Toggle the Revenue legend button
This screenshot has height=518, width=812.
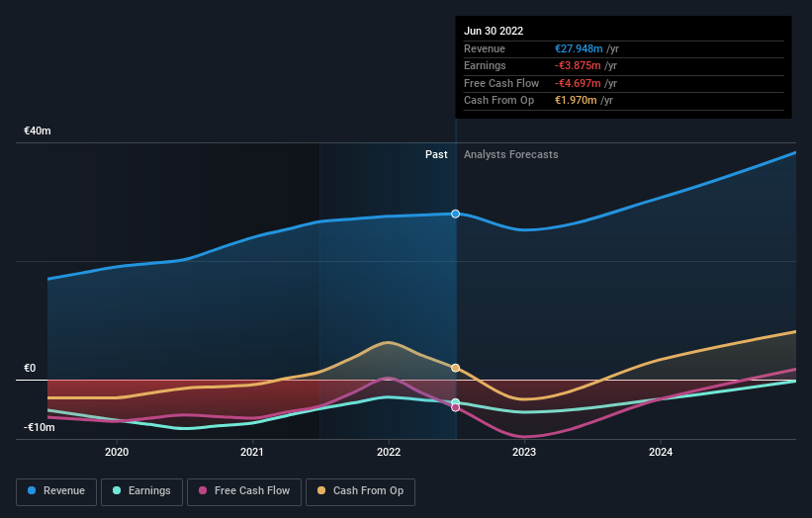pyautogui.click(x=56, y=491)
